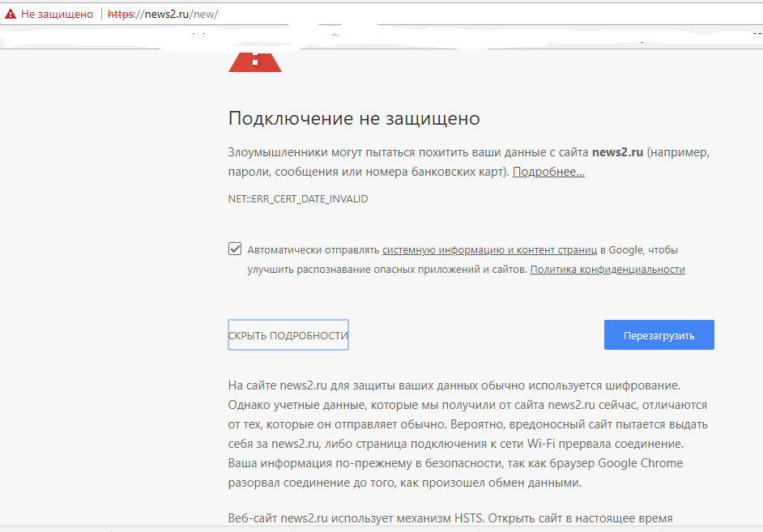Click the "Google Chrome" text in details paragraph

point(640,463)
